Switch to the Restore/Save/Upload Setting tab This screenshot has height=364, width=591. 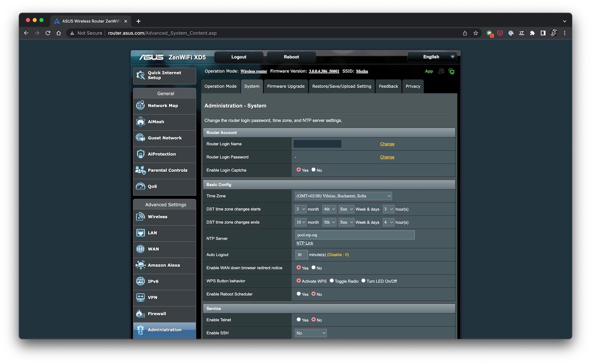click(x=341, y=86)
